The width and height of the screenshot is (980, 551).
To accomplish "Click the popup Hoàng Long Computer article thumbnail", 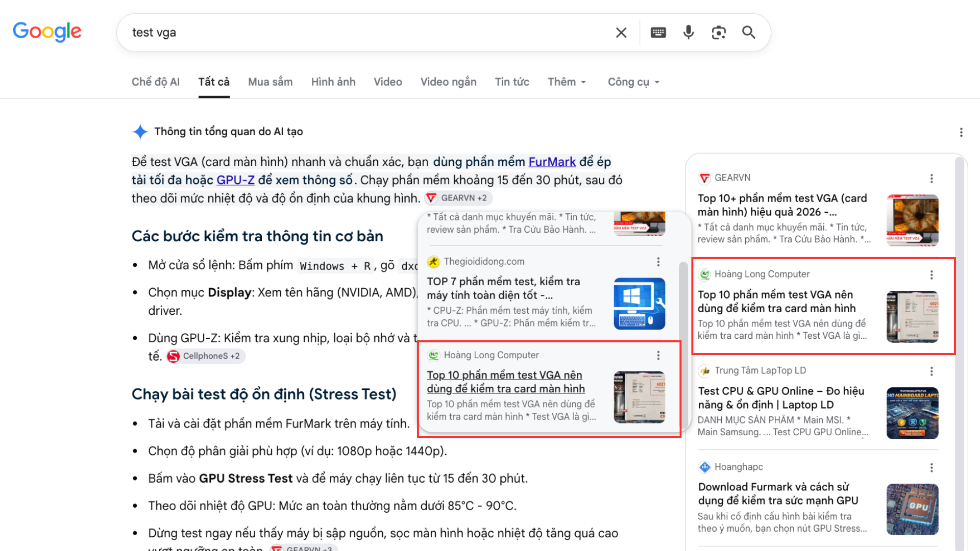I will pos(640,397).
